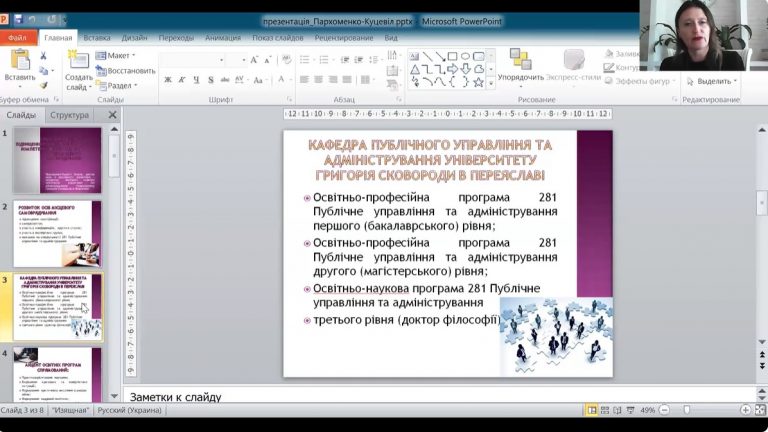The height and width of the screenshot is (432, 768).
Task: Open the Выделить select dropdown
Action: click(x=712, y=81)
